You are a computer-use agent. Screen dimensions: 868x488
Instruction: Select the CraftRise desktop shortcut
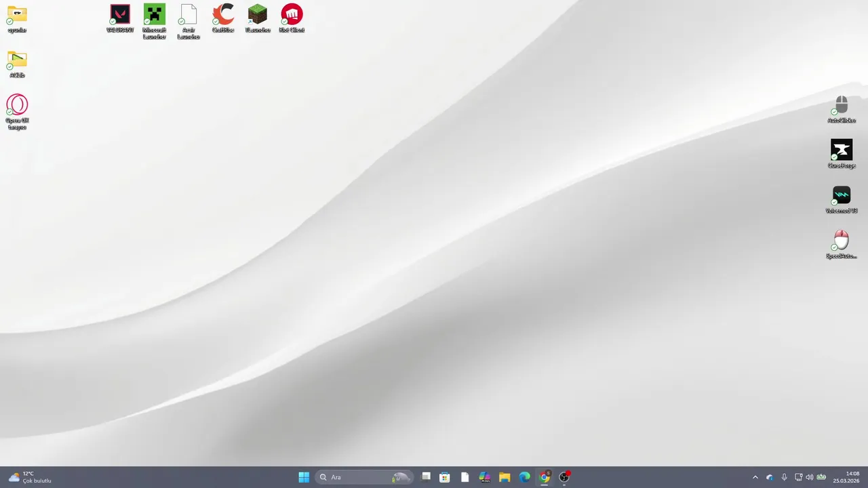pos(223,18)
